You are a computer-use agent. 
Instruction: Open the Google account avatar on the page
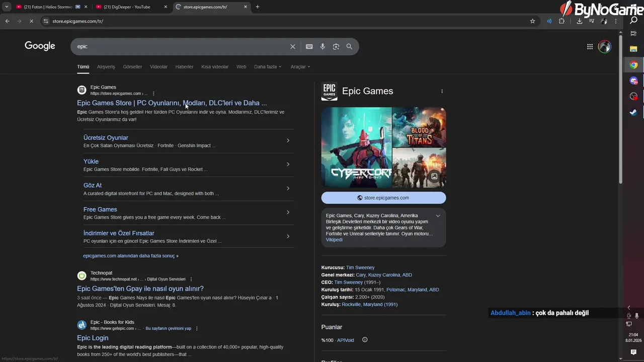coord(605,46)
